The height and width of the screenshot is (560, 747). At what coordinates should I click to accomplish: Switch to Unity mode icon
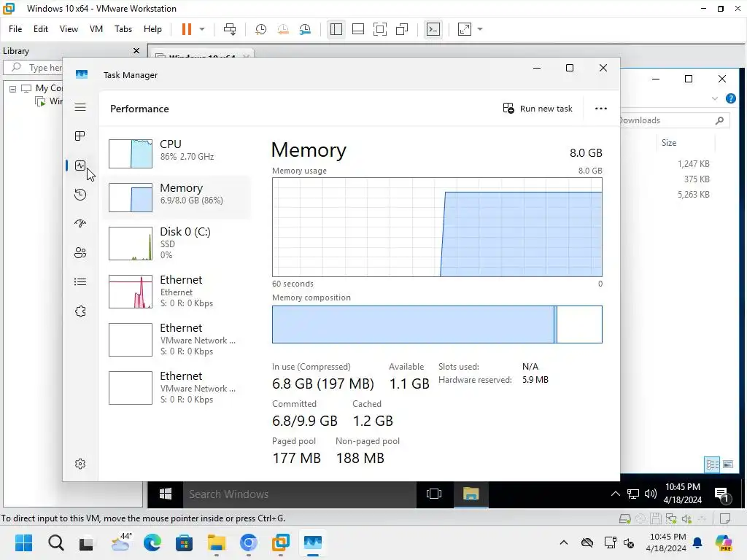click(402, 29)
